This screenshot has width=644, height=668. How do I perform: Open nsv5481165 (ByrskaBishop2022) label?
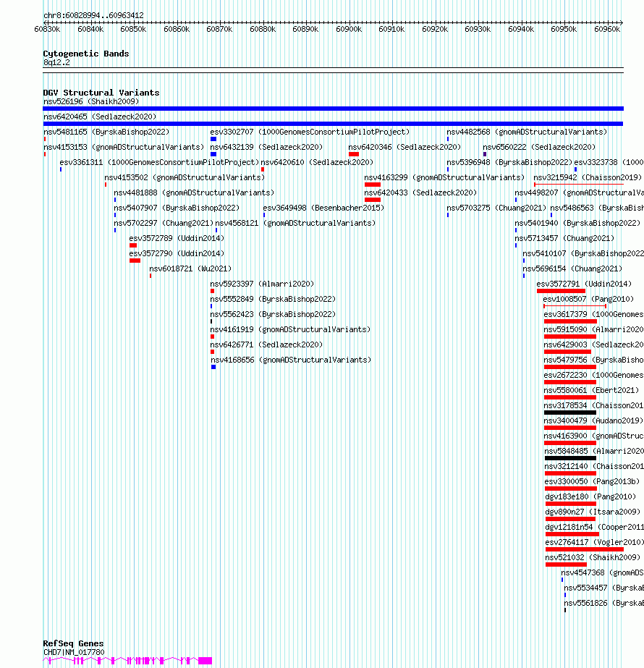[106, 132]
